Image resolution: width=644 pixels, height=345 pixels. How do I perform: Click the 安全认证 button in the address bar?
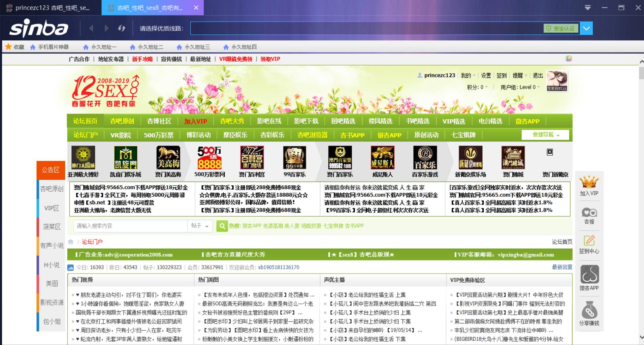point(561,28)
